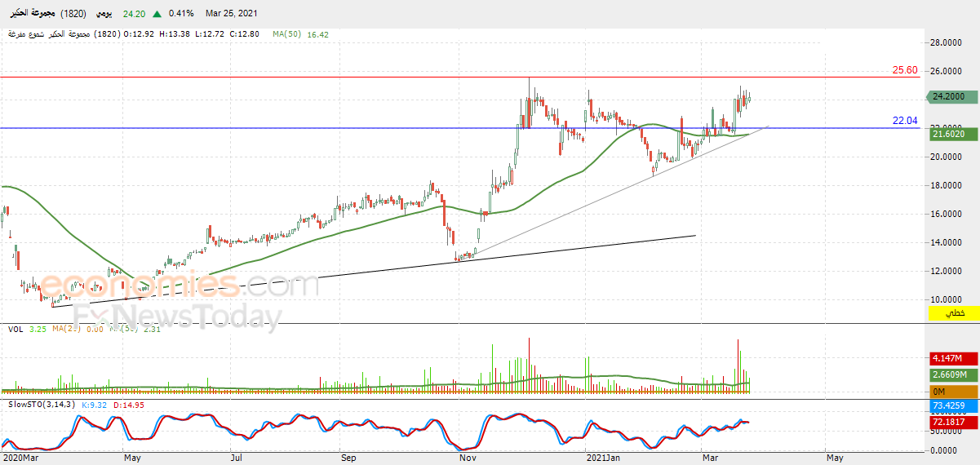
Task: Click the orange 0M volume tag
Action: [952, 392]
